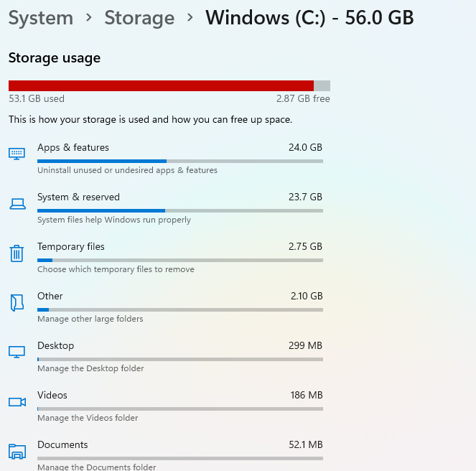
Task: Open the System & reserved category
Action: pyautogui.click(x=78, y=197)
